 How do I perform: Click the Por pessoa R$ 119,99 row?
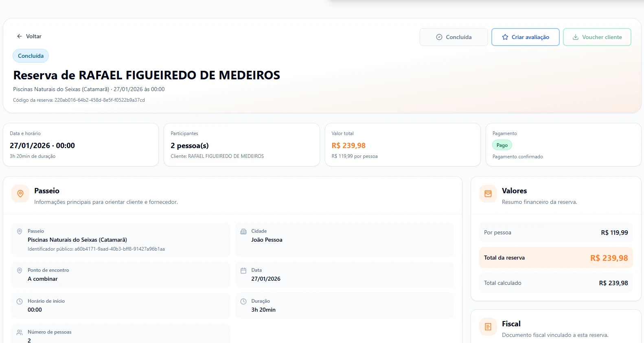[556, 233]
